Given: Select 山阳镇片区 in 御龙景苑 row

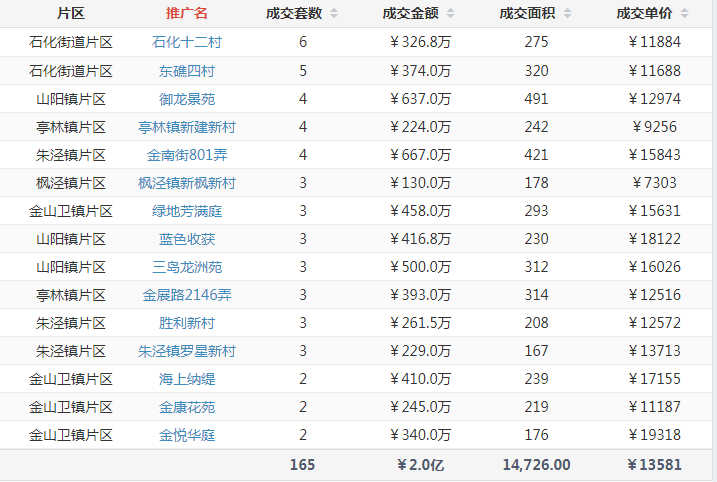Looking at the screenshot, I should [70, 99].
